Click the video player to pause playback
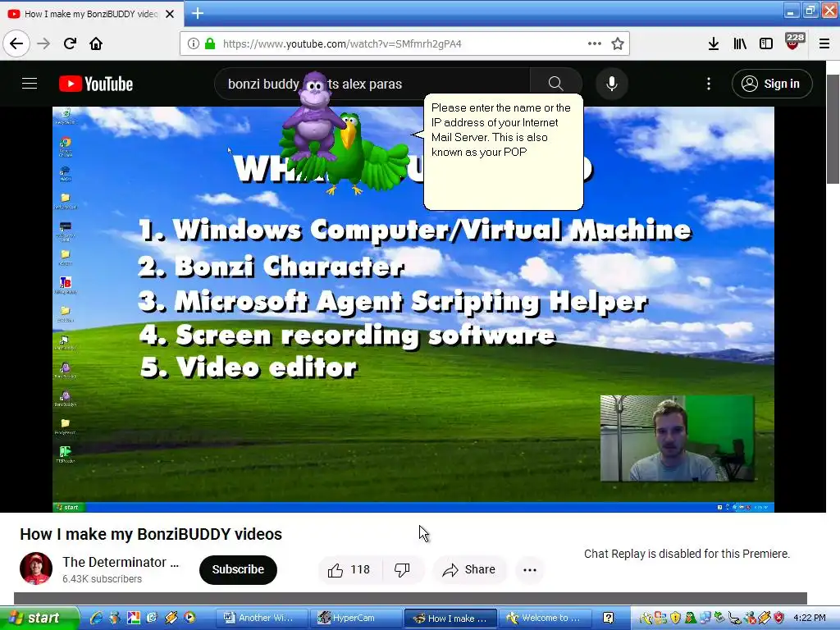 point(413,309)
